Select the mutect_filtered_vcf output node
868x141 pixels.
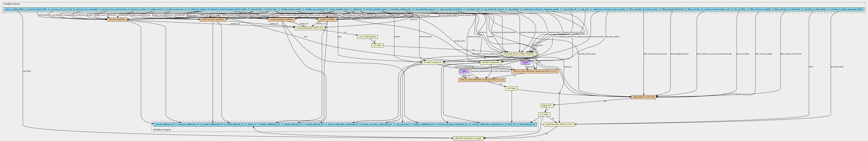[315, 124]
